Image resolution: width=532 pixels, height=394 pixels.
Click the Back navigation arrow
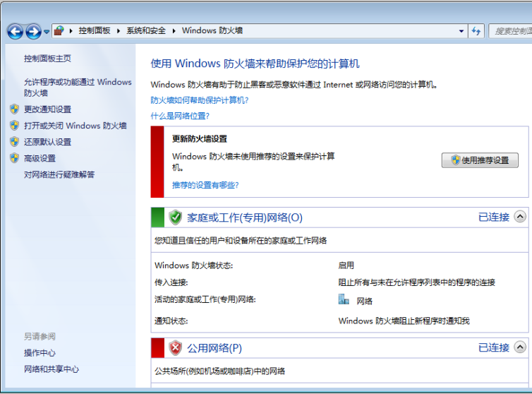pyautogui.click(x=15, y=31)
